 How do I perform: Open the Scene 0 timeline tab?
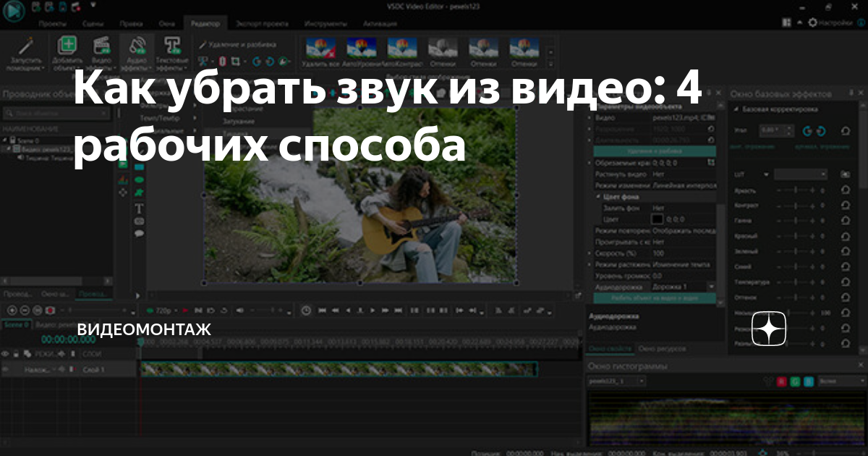15,325
